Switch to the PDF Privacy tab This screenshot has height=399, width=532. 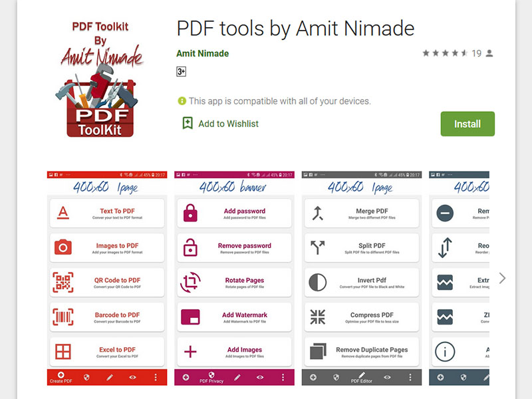(x=211, y=377)
